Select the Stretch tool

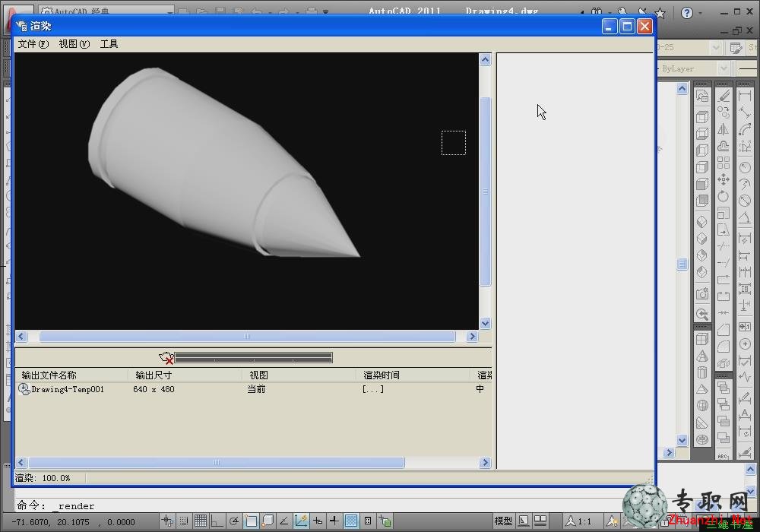pos(724,230)
